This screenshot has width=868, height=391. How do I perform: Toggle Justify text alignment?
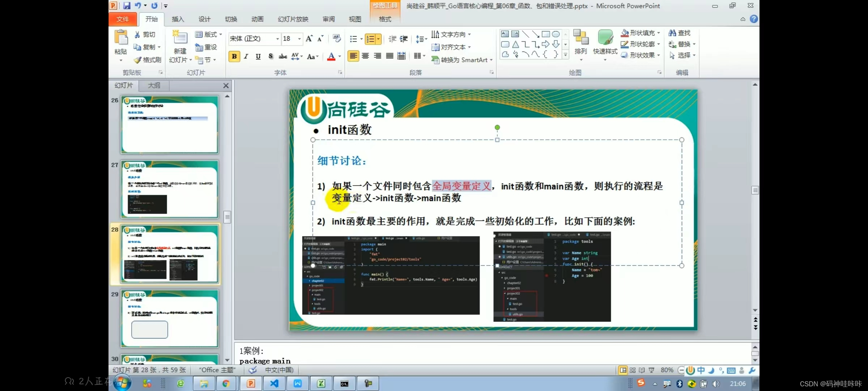(x=390, y=56)
